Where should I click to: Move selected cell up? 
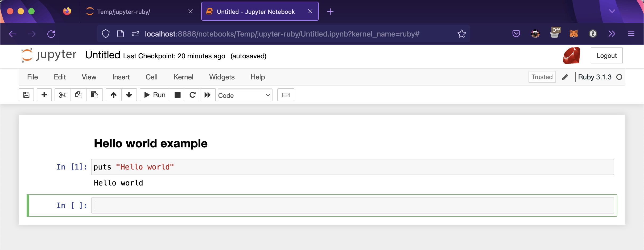point(114,95)
